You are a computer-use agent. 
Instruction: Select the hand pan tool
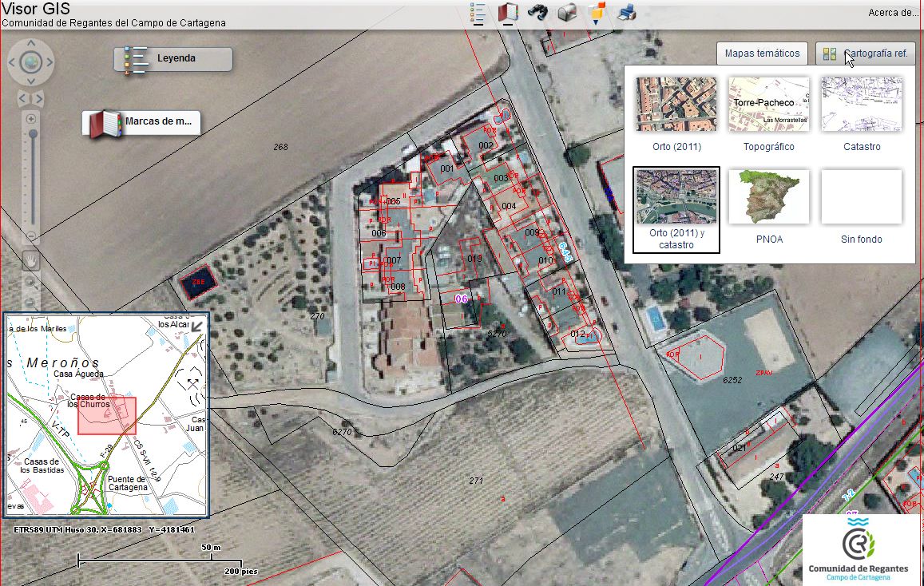31,259
